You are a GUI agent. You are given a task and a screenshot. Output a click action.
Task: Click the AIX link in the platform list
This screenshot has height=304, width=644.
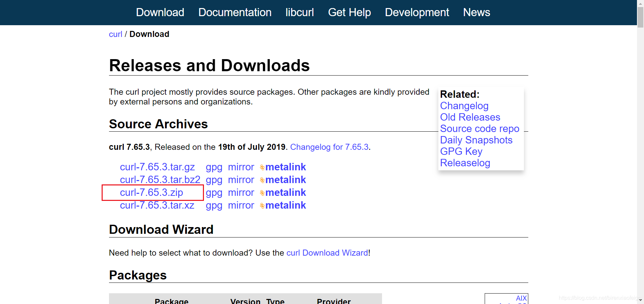click(x=521, y=298)
